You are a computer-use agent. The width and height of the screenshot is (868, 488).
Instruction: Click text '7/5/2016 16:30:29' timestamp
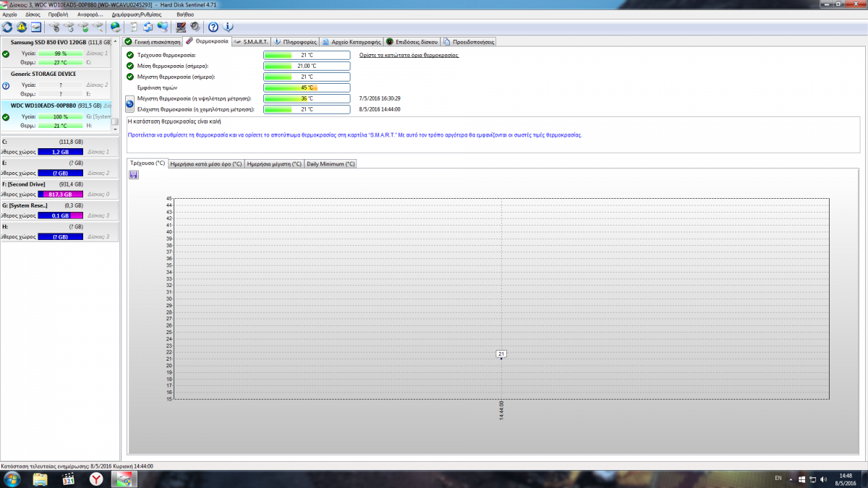point(380,98)
